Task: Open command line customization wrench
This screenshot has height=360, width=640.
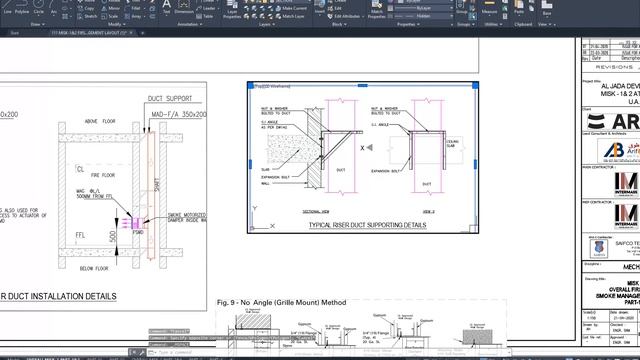Action: [142, 352]
